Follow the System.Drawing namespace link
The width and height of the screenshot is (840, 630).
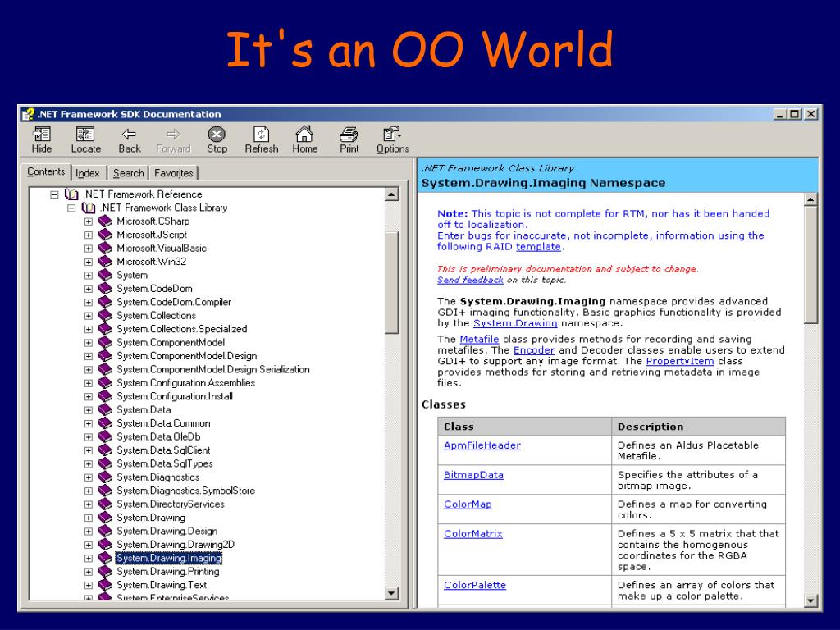point(515,323)
